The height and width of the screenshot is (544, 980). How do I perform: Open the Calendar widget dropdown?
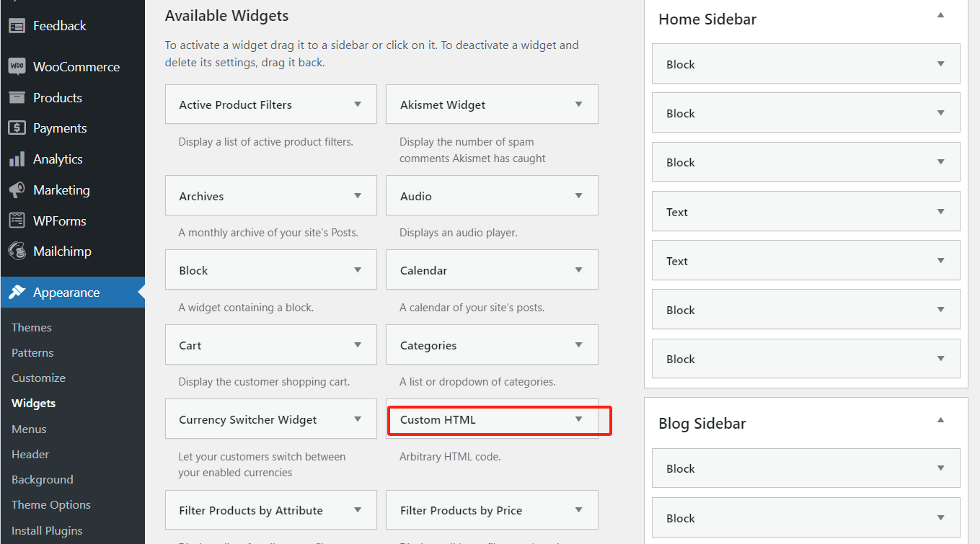(579, 269)
